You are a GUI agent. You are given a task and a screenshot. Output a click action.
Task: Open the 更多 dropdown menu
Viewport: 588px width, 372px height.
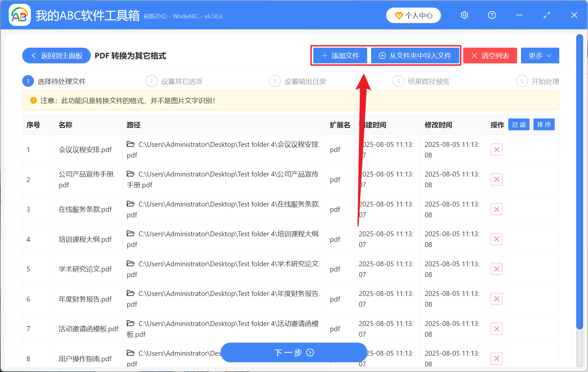pos(539,55)
